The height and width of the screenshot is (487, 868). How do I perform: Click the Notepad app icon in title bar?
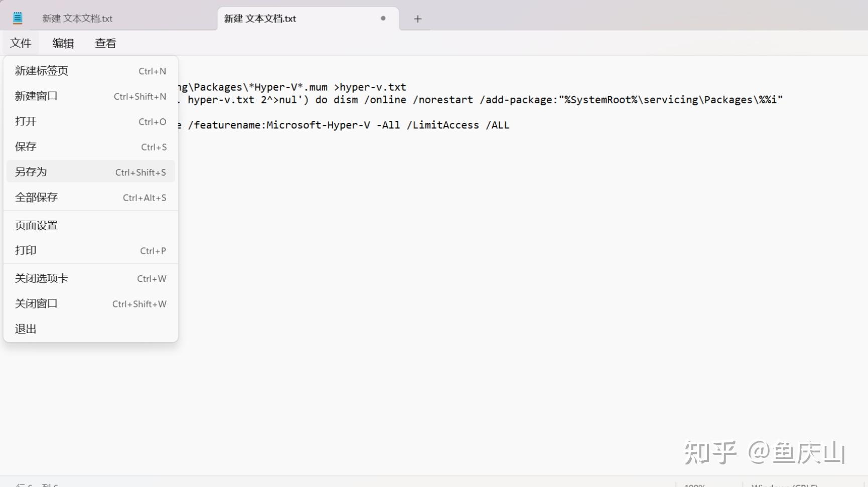pos(18,19)
